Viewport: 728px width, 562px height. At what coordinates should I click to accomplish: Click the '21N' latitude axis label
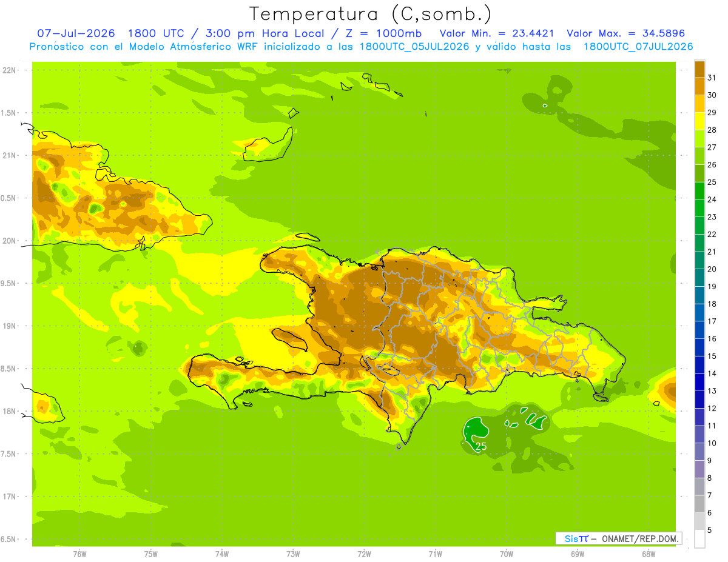8,155
